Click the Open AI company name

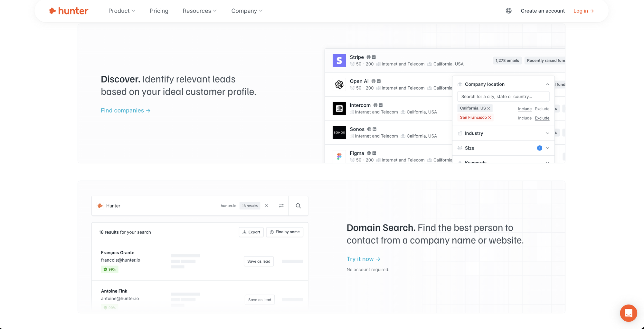click(x=359, y=81)
